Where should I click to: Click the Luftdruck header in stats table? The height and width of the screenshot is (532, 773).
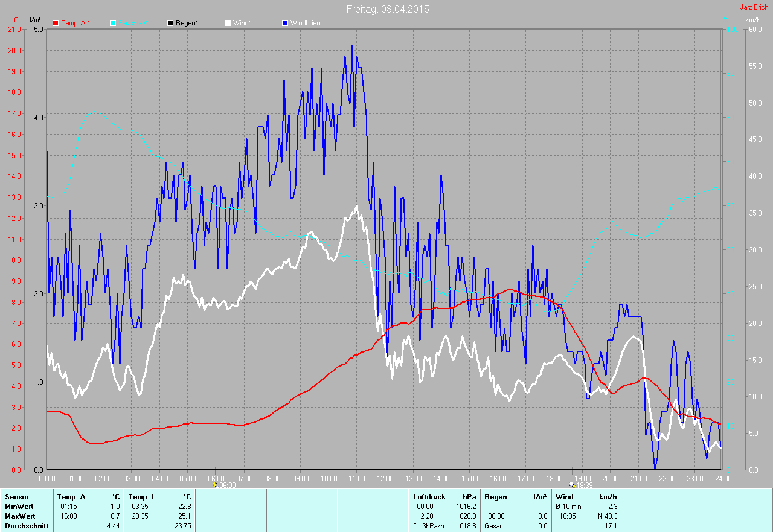point(429,497)
